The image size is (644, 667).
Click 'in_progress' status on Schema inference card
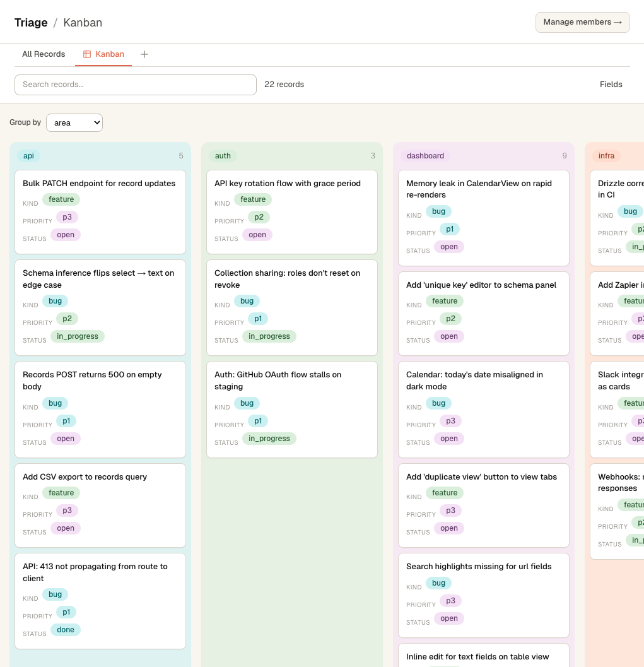(x=78, y=336)
